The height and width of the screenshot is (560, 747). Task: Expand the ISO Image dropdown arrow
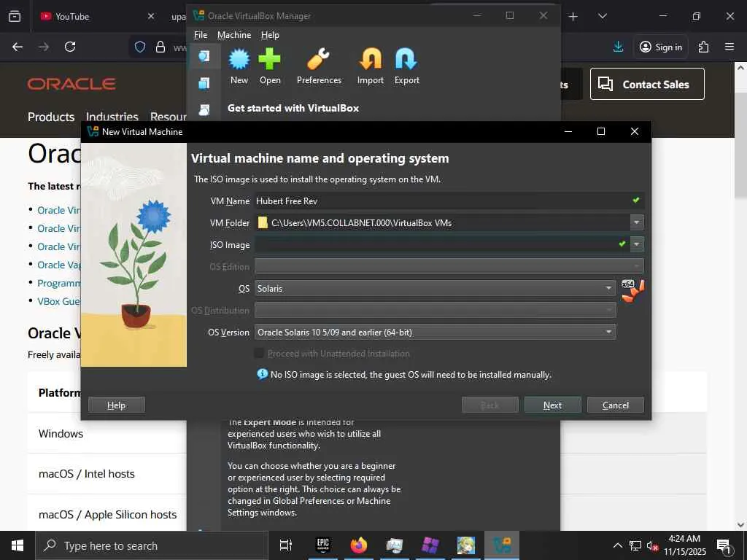[x=636, y=244]
